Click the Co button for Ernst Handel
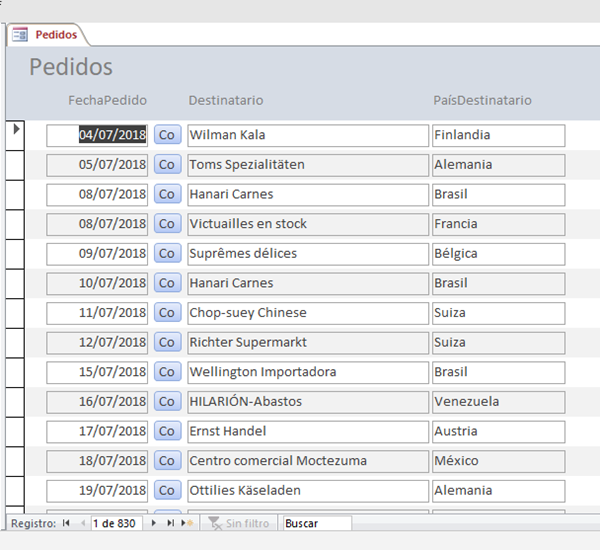This screenshot has width=600, height=550. coord(167,432)
